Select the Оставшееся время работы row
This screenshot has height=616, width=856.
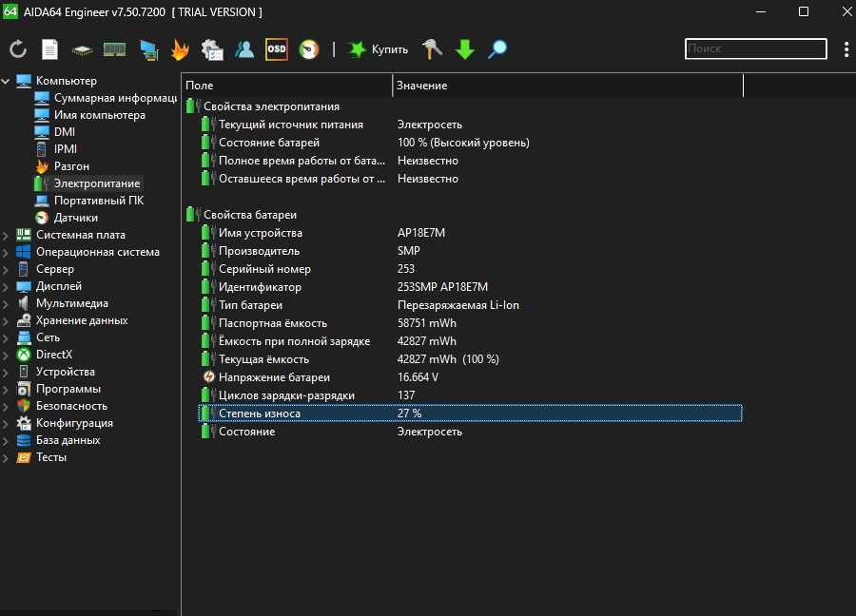[x=470, y=179]
